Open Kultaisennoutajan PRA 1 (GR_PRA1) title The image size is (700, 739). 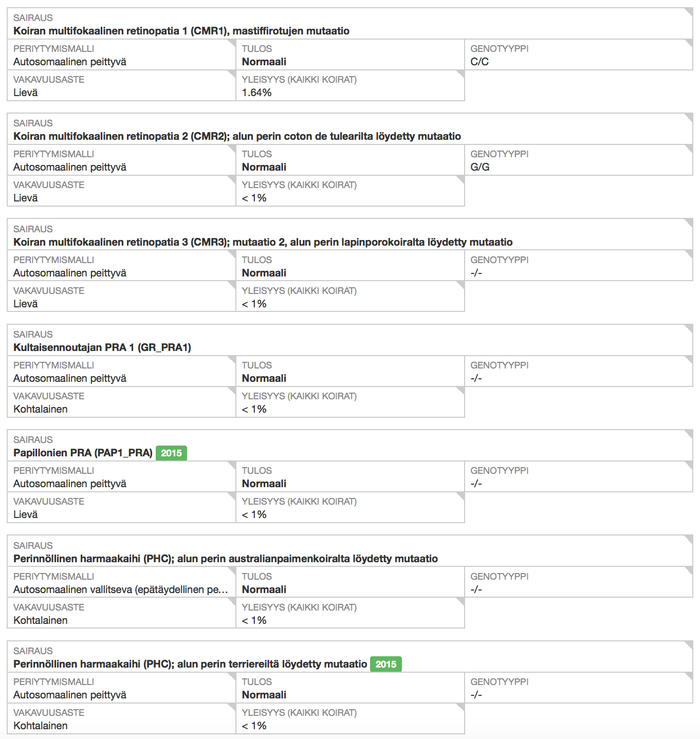coord(102,347)
